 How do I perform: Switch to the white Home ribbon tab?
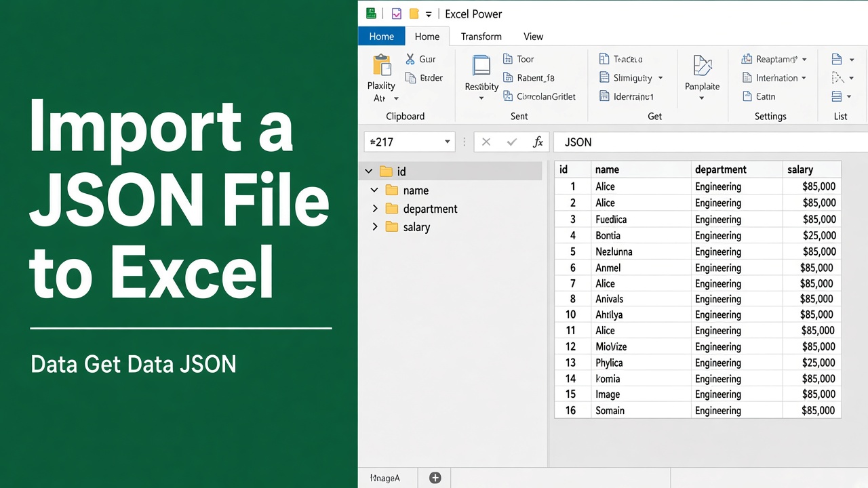[427, 37]
